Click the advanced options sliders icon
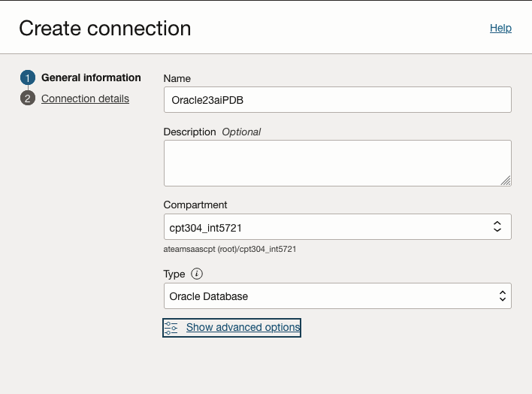The width and height of the screenshot is (532, 394). [x=171, y=328]
